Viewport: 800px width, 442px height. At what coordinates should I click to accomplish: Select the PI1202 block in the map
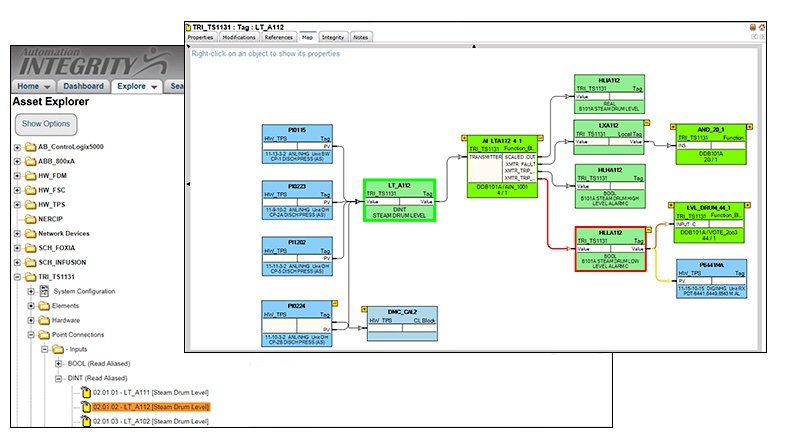(x=297, y=256)
